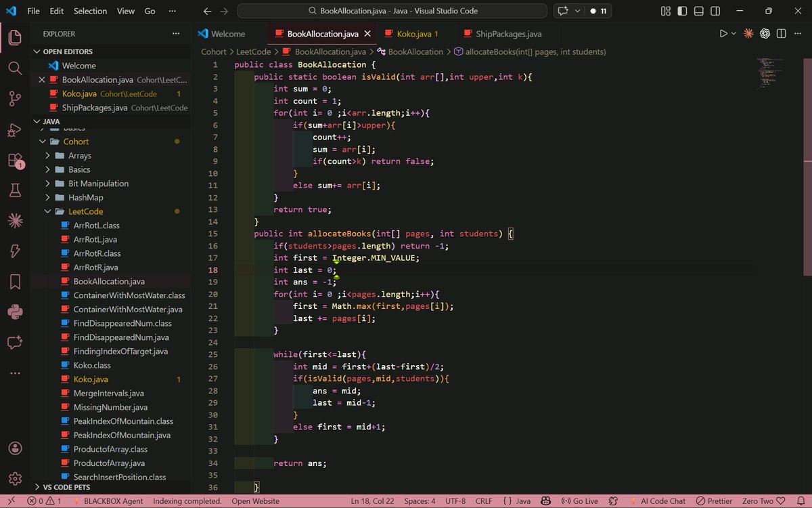Viewport: 812px width, 508px height.
Task: Run the Java file with play button
Action: (x=723, y=33)
